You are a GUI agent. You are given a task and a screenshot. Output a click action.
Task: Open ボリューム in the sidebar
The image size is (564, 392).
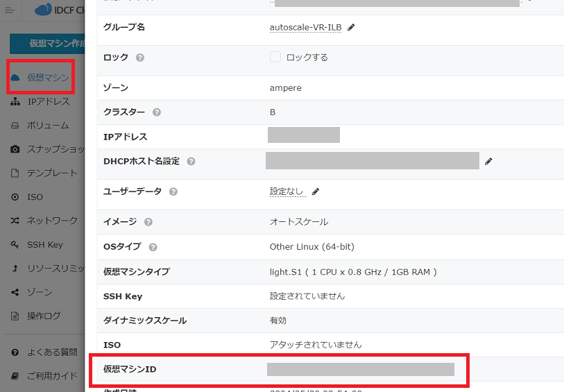click(x=47, y=126)
